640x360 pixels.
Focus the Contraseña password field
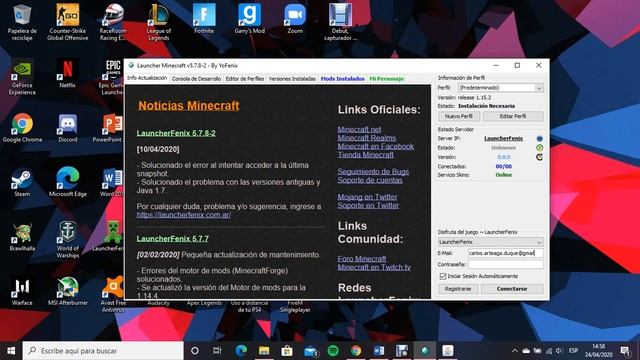[506, 264]
